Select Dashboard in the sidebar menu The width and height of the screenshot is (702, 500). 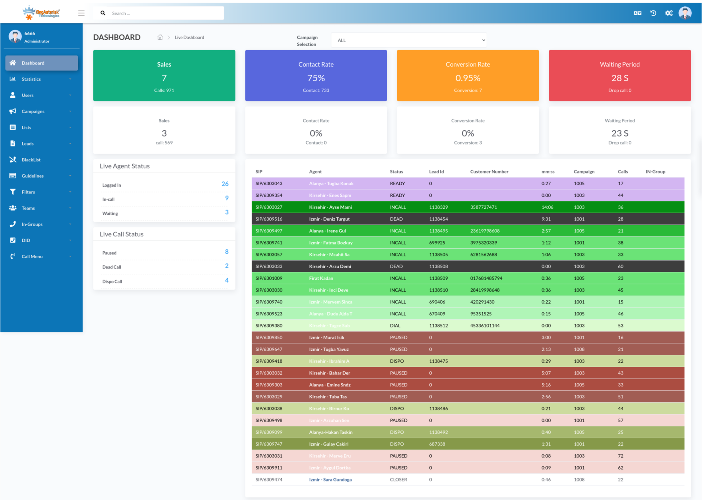[x=40, y=63]
